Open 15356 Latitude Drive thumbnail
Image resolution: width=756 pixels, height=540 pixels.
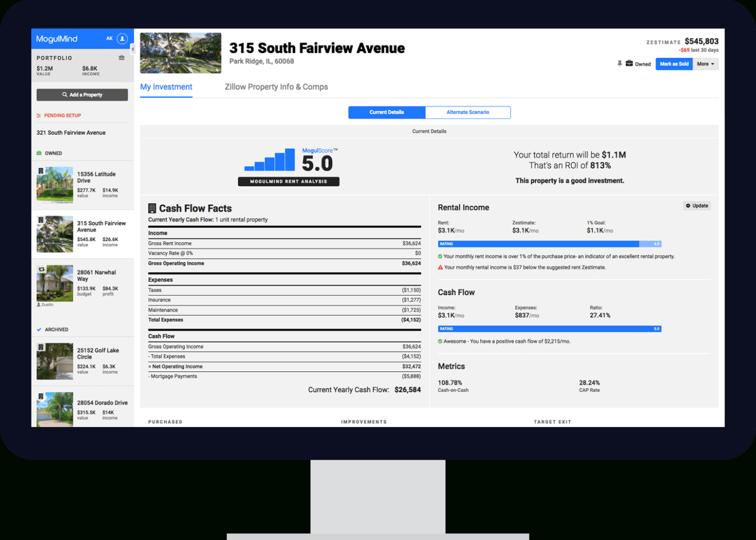[x=55, y=184]
